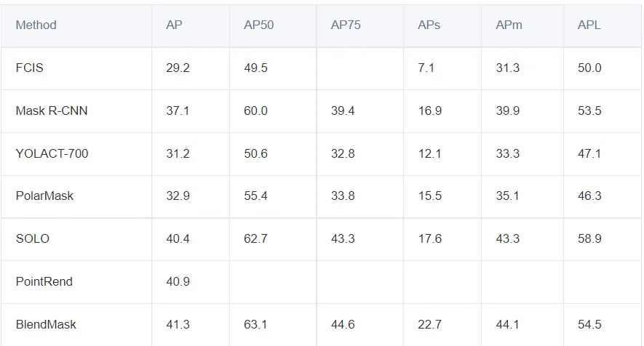Select the YOLACT-700 method cell
This screenshot has width=644, height=346.
(52, 153)
